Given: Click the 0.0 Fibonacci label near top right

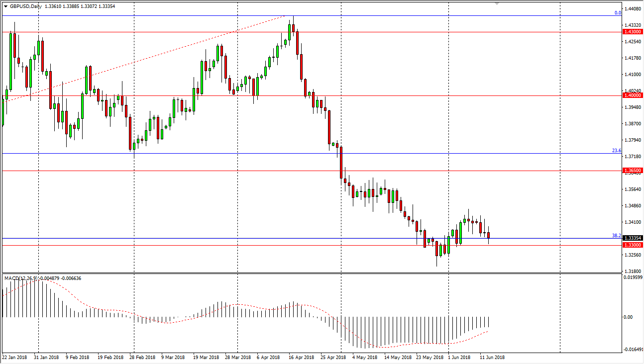Looking at the screenshot, I should click(x=618, y=13).
